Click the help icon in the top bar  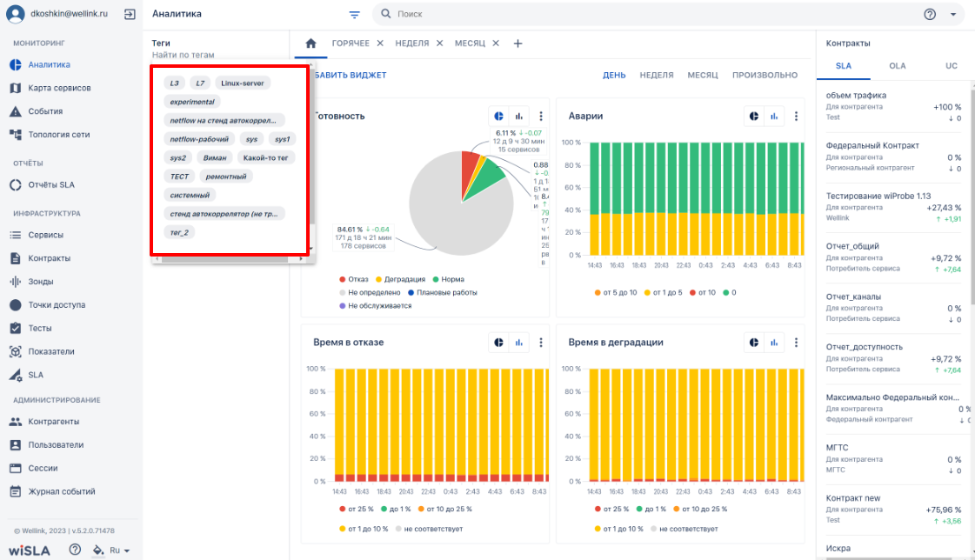[930, 14]
